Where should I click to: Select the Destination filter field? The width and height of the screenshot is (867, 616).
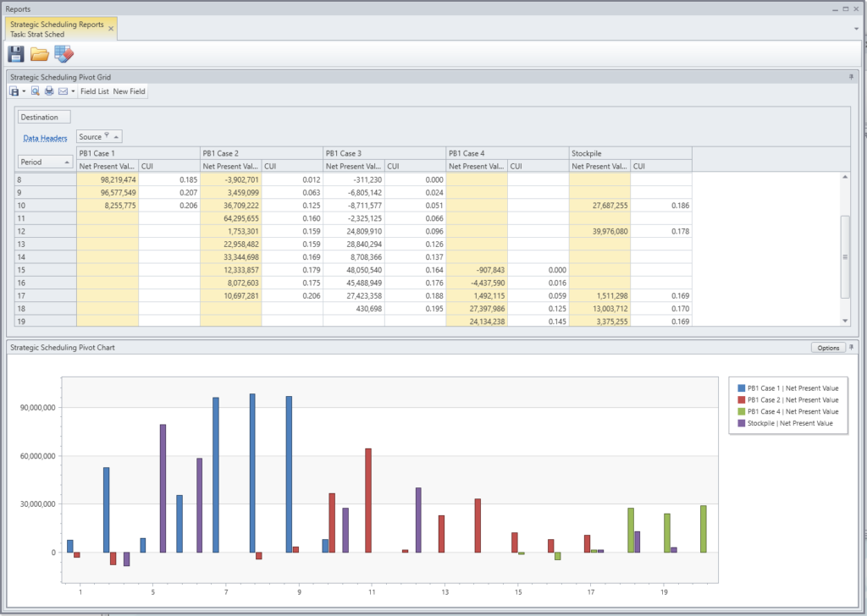pos(44,117)
